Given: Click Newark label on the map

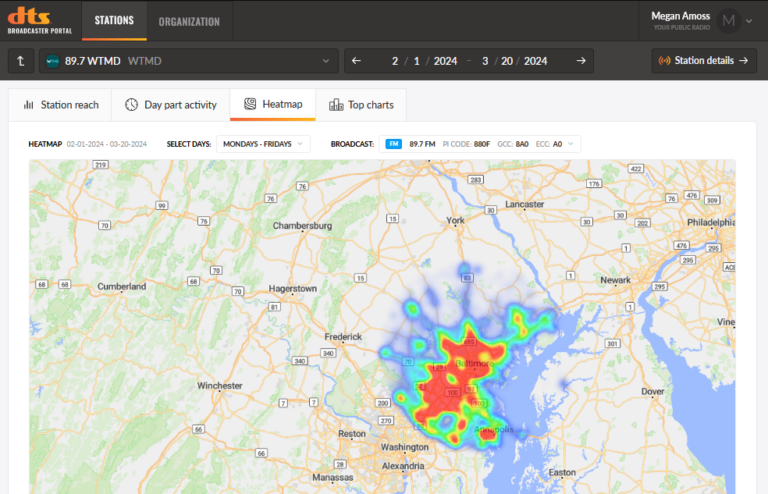Looking at the screenshot, I should 616,280.
